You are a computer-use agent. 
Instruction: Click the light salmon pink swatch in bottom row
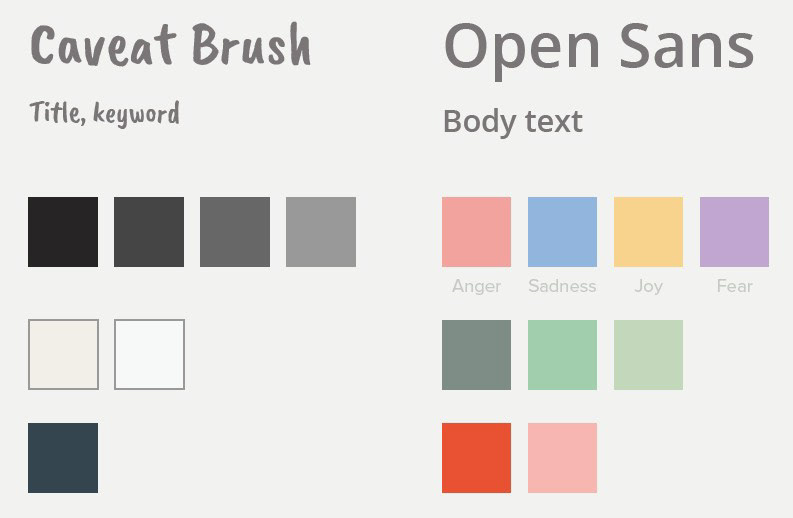point(562,458)
